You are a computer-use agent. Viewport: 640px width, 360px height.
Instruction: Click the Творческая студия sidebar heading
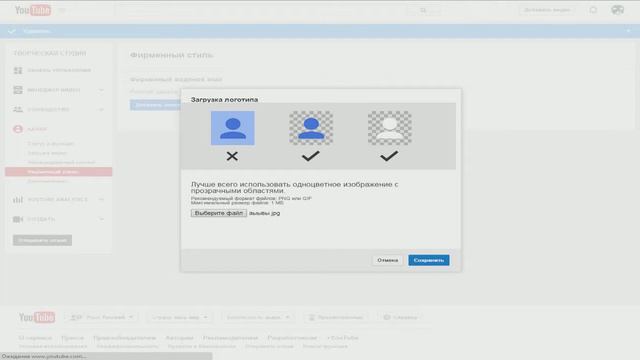click(50, 53)
